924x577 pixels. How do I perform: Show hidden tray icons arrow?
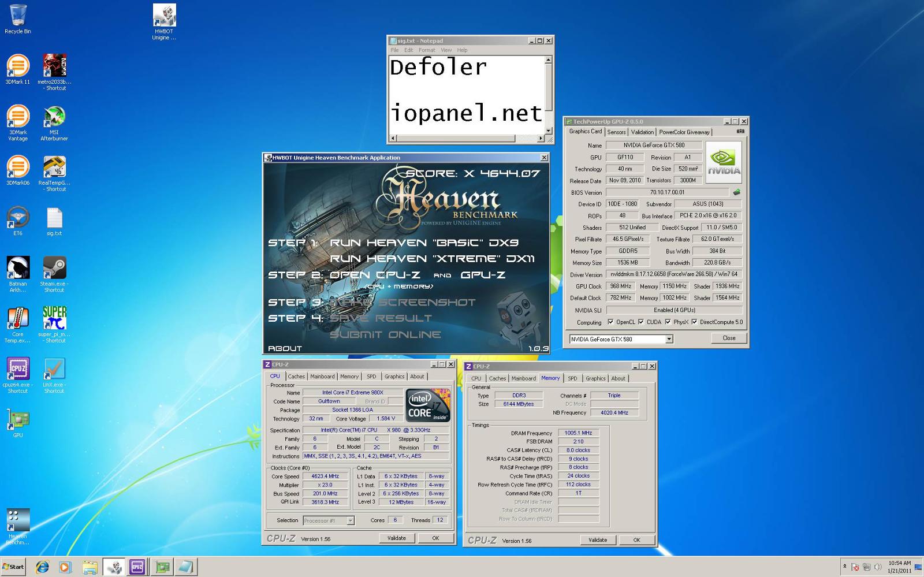point(845,567)
